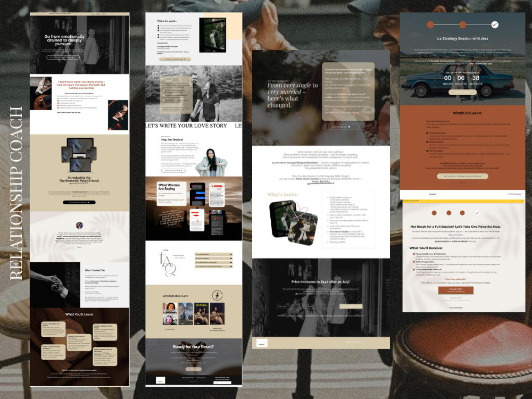The height and width of the screenshot is (399, 532).
Task: Click the white checkmark step above 1:1 Strategy Session
Action: click(495, 24)
